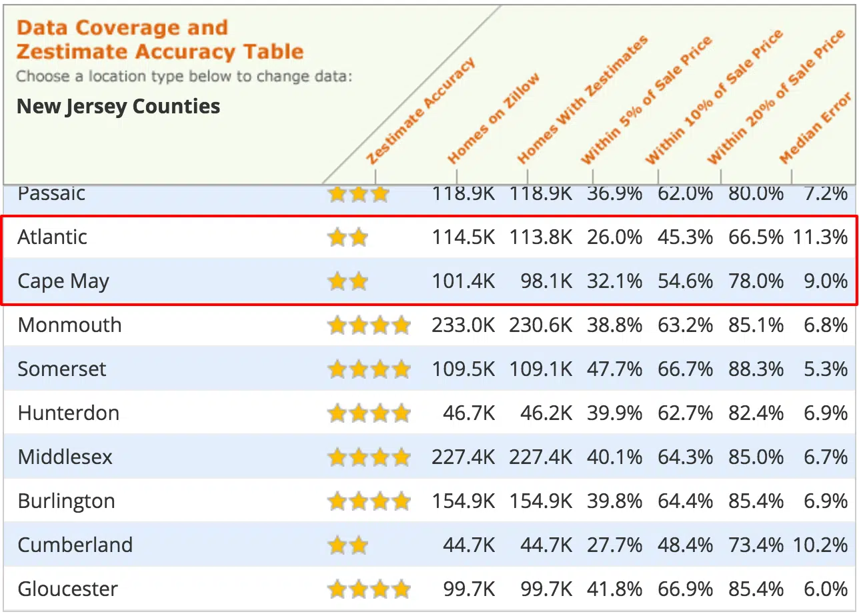Image resolution: width=859 pixels, height=616 pixels.
Task: Click Monmouth's four-star accuracy rating
Action: [x=369, y=325]
